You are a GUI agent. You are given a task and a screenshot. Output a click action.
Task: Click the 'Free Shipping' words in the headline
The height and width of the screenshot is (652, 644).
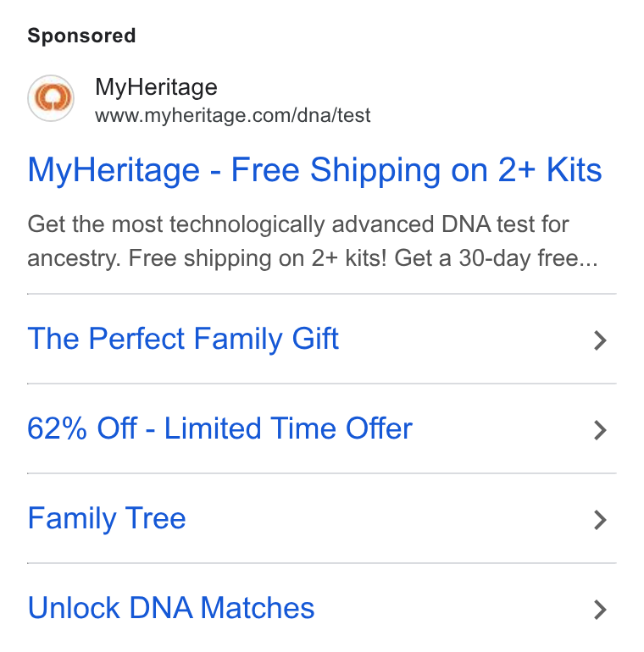pyautogui.click(x=336, y=169)
